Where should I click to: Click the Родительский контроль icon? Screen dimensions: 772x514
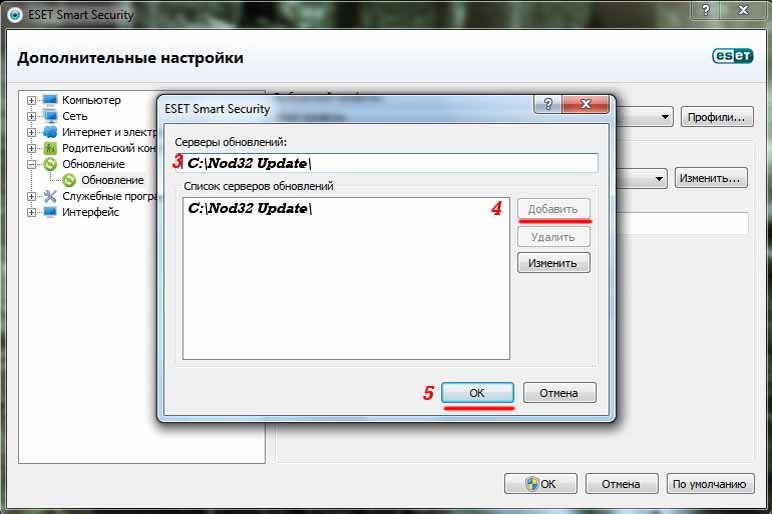pyautogui.click(x=50, y=148)
